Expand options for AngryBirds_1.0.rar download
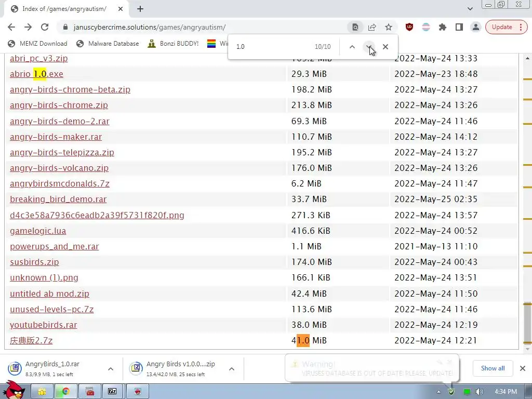This screenshot has height=399, width=532. pos(111,369)
